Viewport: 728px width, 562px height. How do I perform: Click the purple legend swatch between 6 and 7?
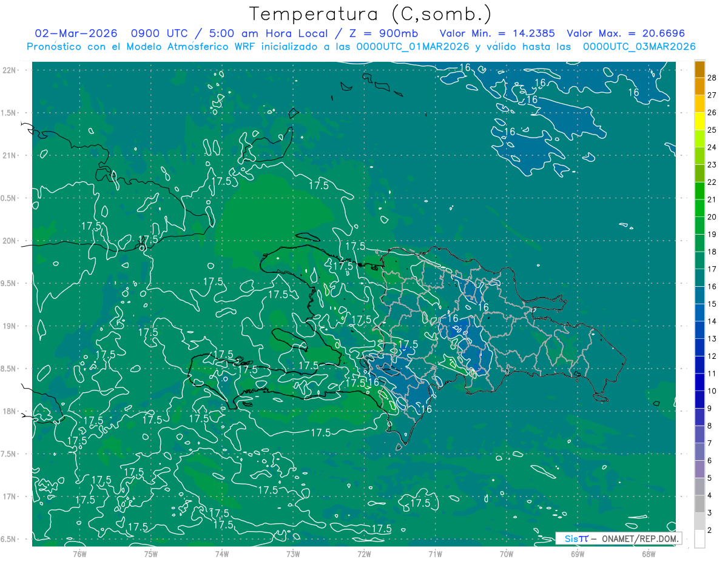(x=699, y=452)
